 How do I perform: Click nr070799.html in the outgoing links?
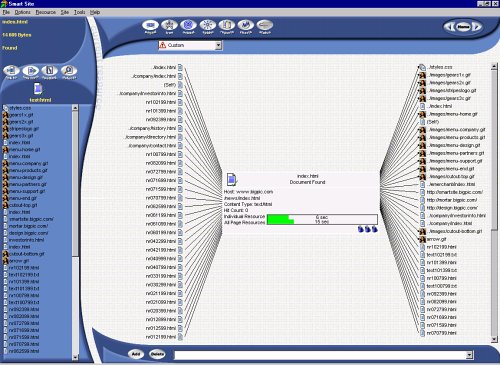click(442, 333)
